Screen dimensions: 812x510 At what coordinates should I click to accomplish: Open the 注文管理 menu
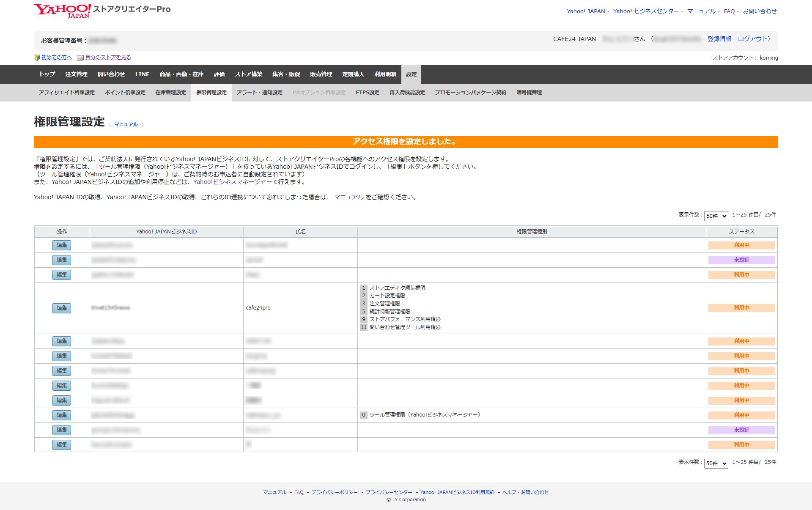76,74
